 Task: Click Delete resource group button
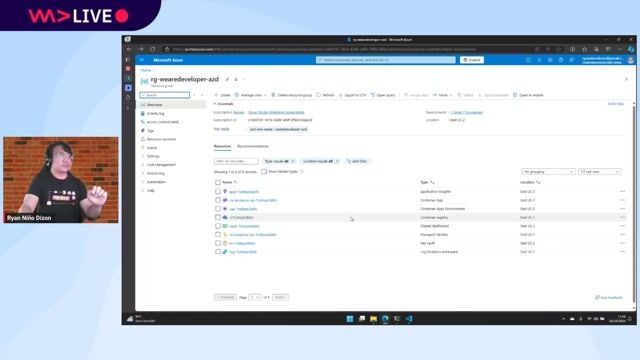tap(291, 95)
